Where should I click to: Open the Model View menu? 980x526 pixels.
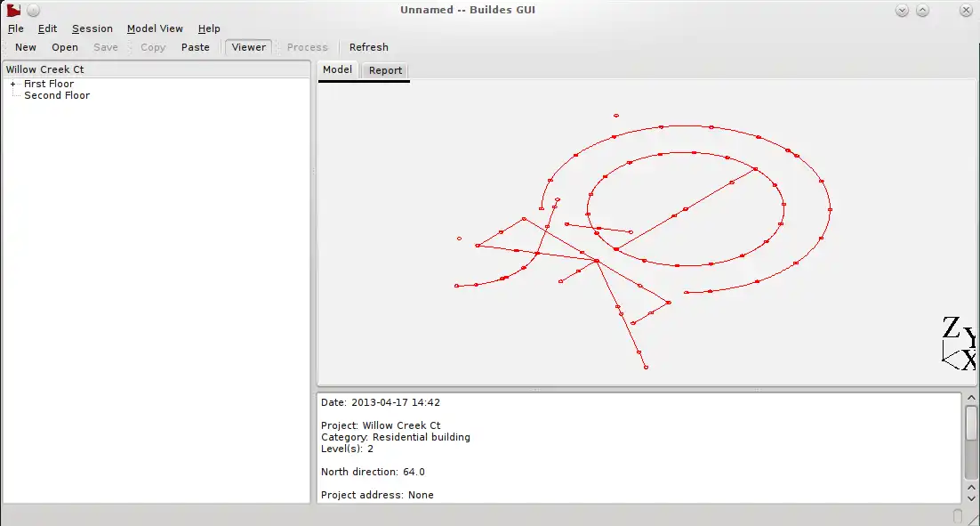(x=155, y=28)
